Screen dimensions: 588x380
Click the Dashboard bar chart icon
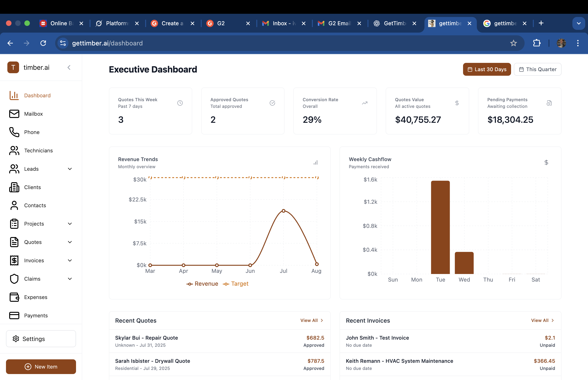click(x=14, y=95)
